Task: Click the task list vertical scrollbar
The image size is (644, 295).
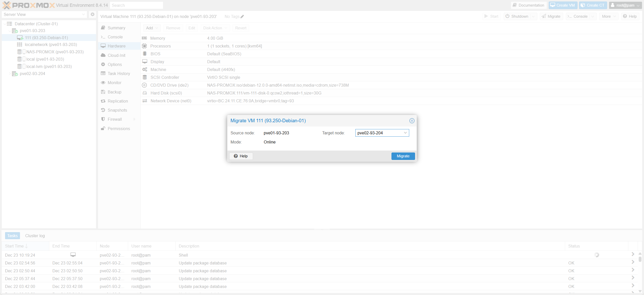Action: pos(640,259)
